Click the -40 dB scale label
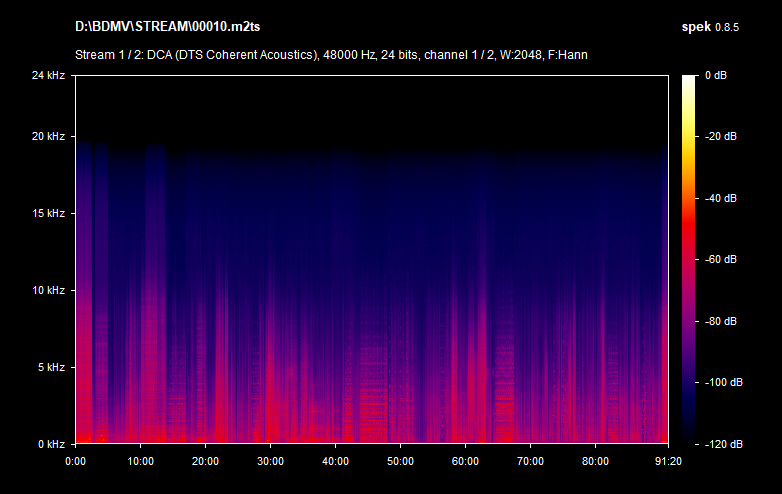This screenshot has width=782, height=494. coord(721,198)
